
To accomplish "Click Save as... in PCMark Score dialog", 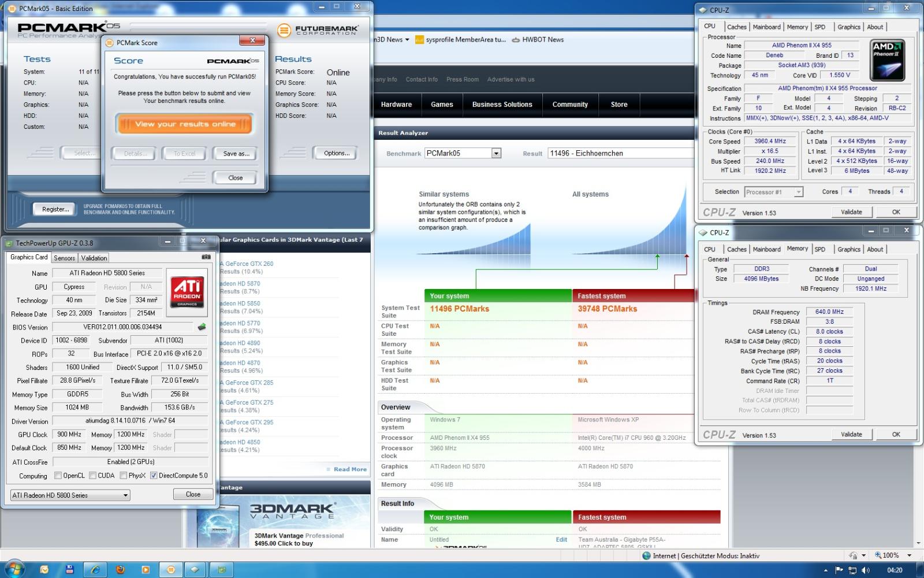I will click(x=236, y=154).
